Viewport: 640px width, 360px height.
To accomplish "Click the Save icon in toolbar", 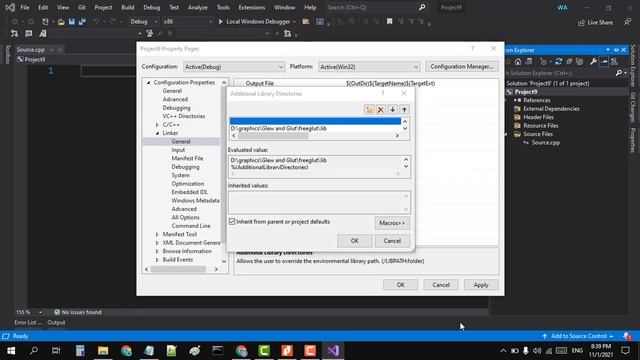I will click(72, 22).
